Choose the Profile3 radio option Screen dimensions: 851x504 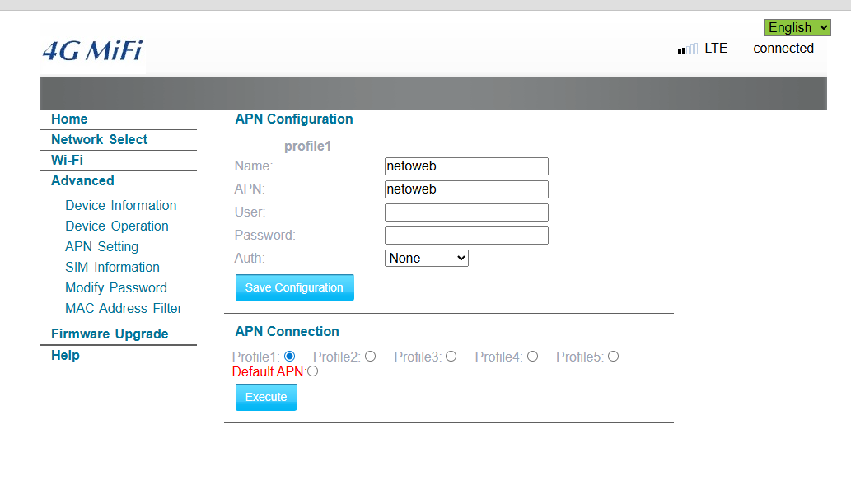click(x=451, y=357)
